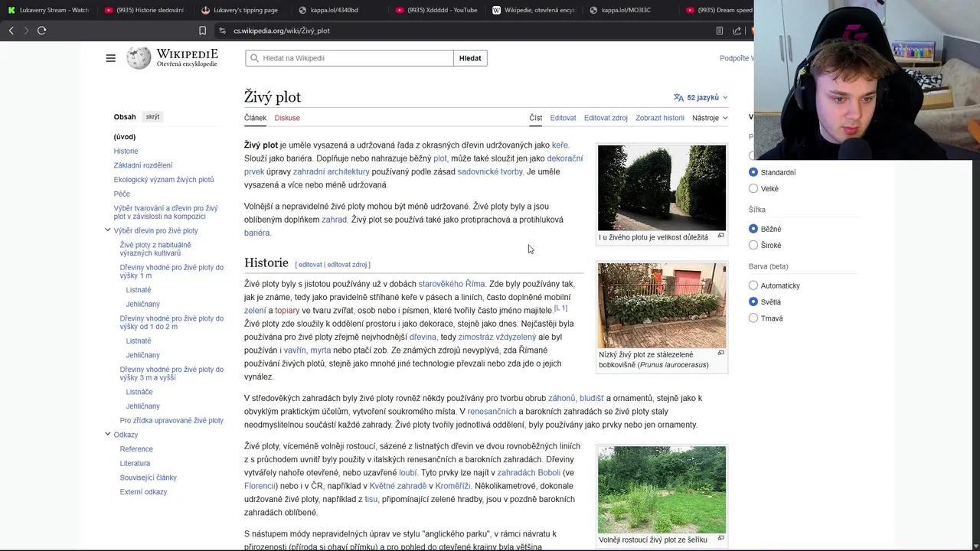The height and width of the screenshot is (551, 980).
Task: Click the Wikipedia globe logo
Action: click(x=139, y=58)
